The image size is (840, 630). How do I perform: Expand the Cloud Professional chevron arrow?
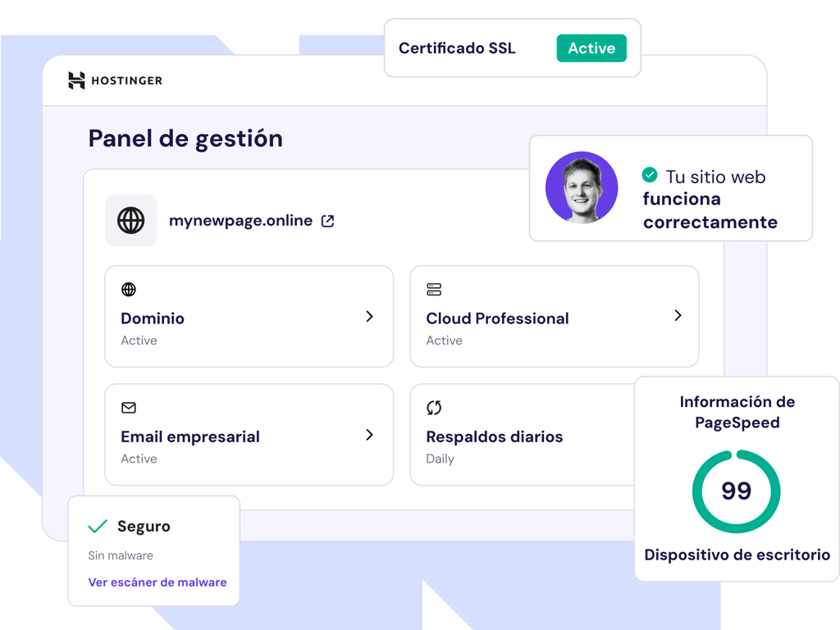pyautogui.click(x=678, y=315)
